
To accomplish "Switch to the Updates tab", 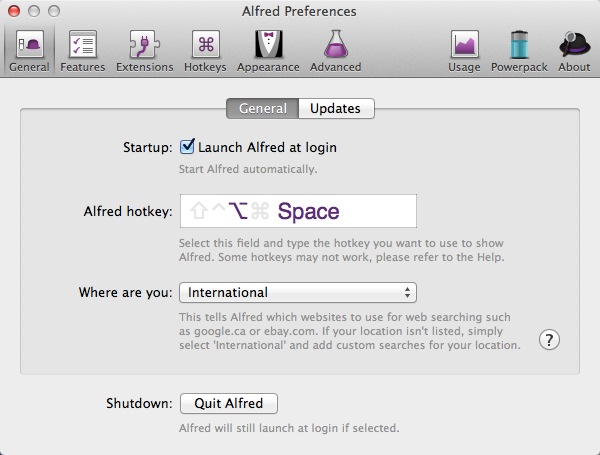I will point(335,109).
